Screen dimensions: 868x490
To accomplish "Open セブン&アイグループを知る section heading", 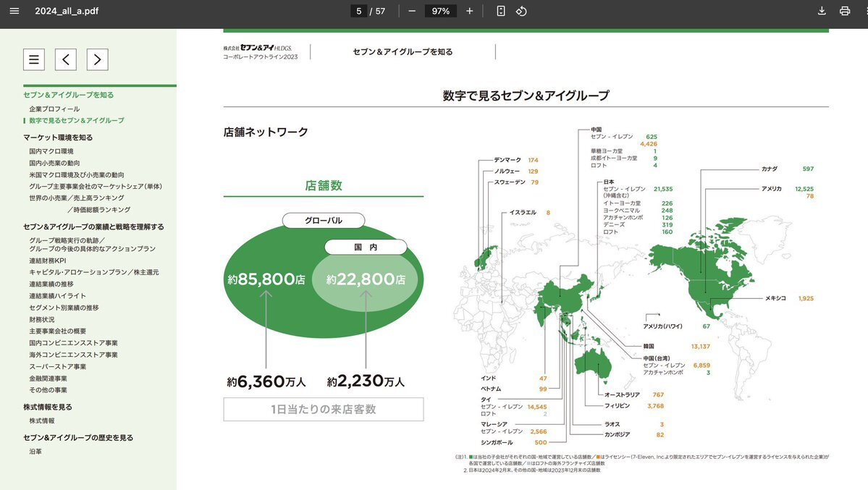I will 69,95.
